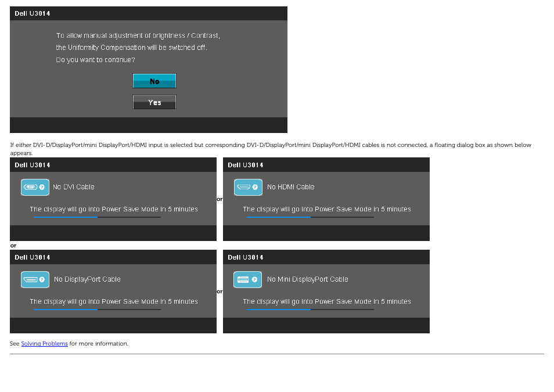Viewport: 554px width, 392px height.
Task: Click Power Save message in No Mini DisplayPort dialog
Action: [327, 301]
